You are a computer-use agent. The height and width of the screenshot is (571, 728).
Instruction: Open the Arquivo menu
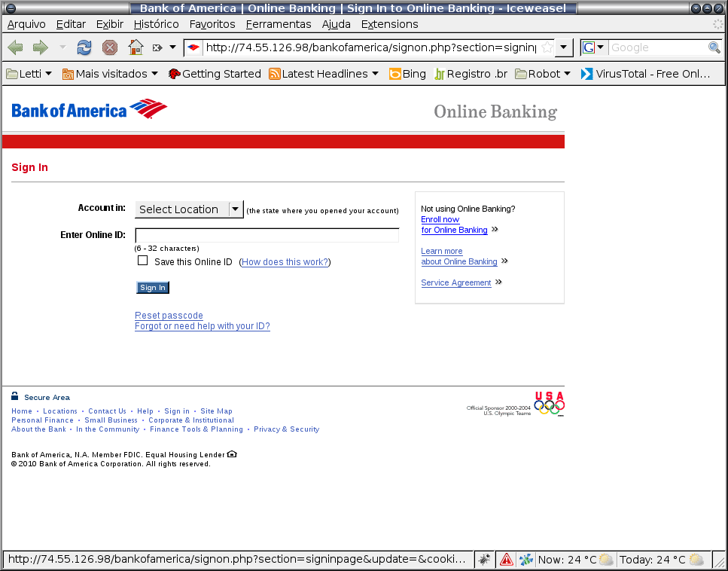click(x=26, y=24)
